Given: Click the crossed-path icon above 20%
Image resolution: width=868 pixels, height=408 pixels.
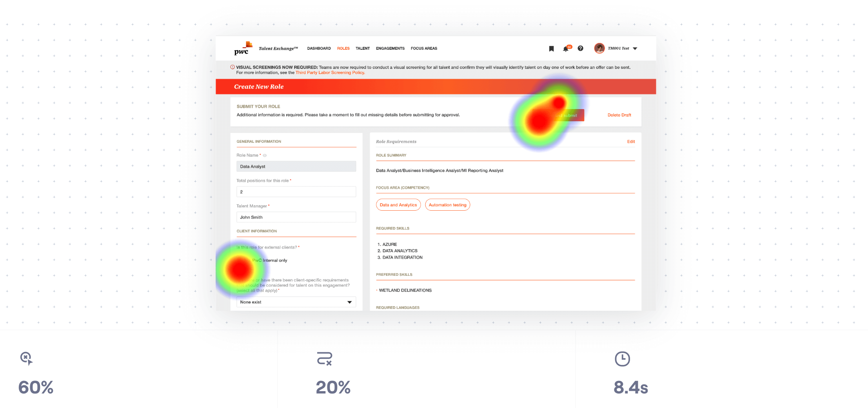Looking at the screenshot, I should point(324,359).
